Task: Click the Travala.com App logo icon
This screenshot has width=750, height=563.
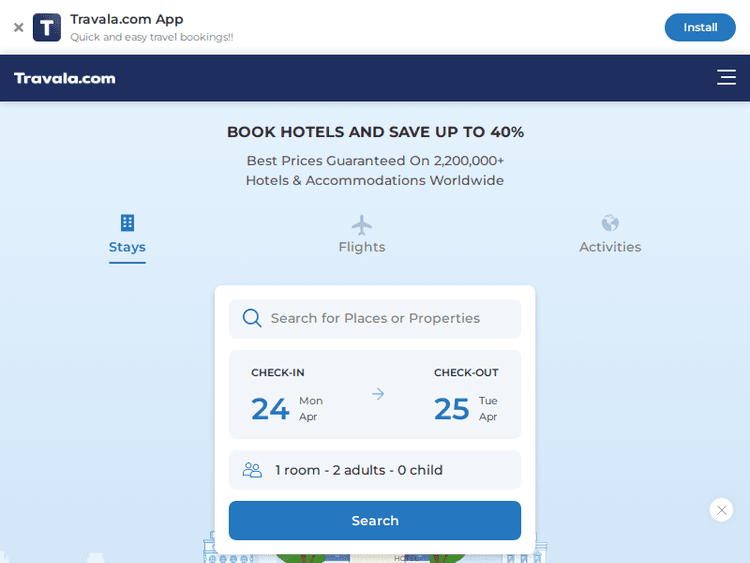Action: 47,27
